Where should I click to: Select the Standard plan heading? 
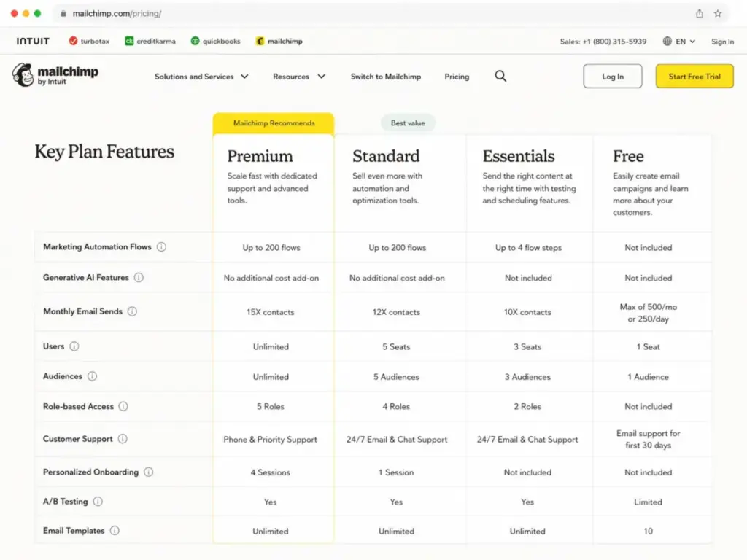[x=386, y=156]
